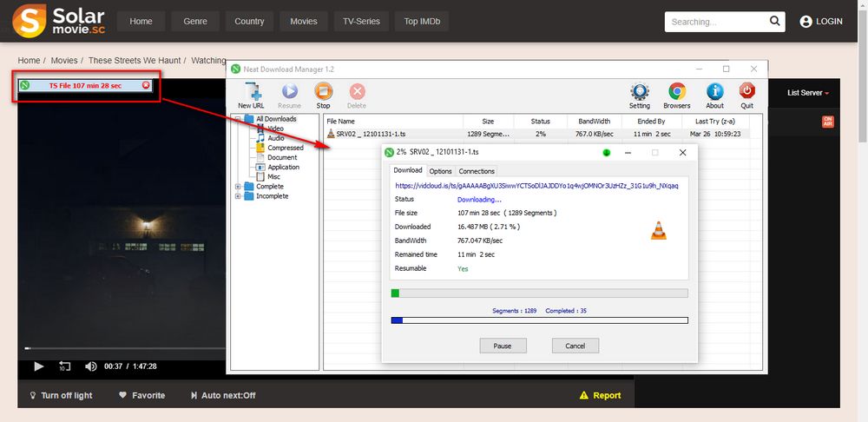Click the LOGIN user icon

pos(806,22)
